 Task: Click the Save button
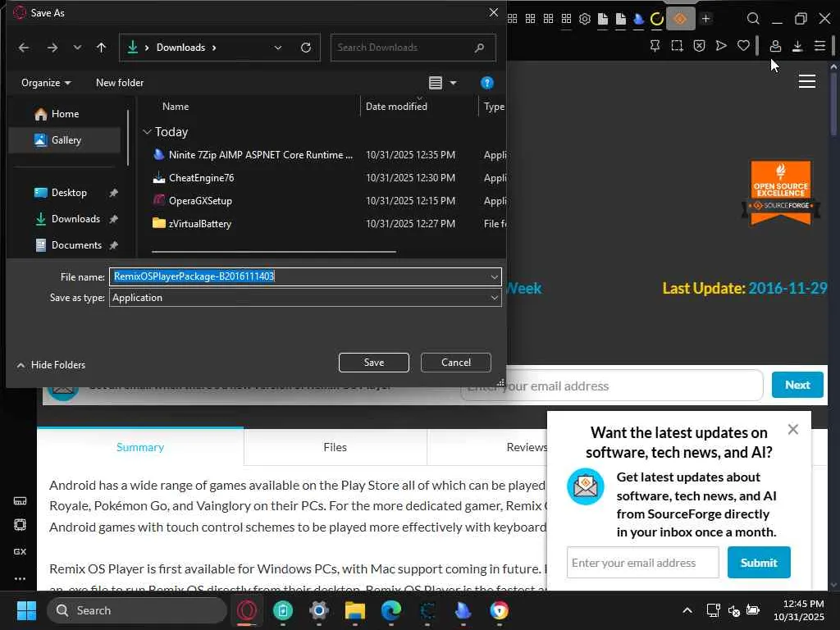pos(374,363)
